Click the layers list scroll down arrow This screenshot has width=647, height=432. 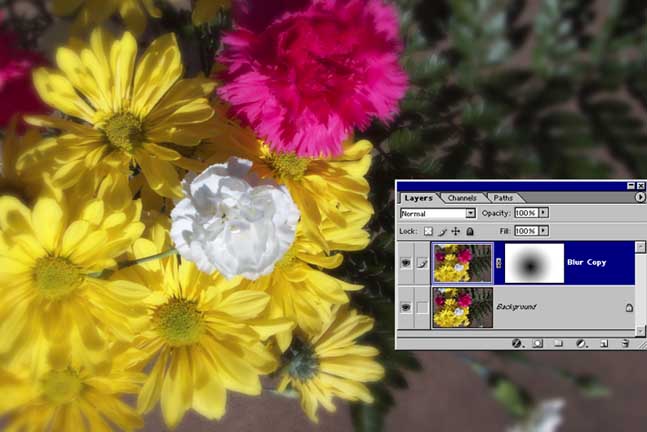click(x=640, y=330)
